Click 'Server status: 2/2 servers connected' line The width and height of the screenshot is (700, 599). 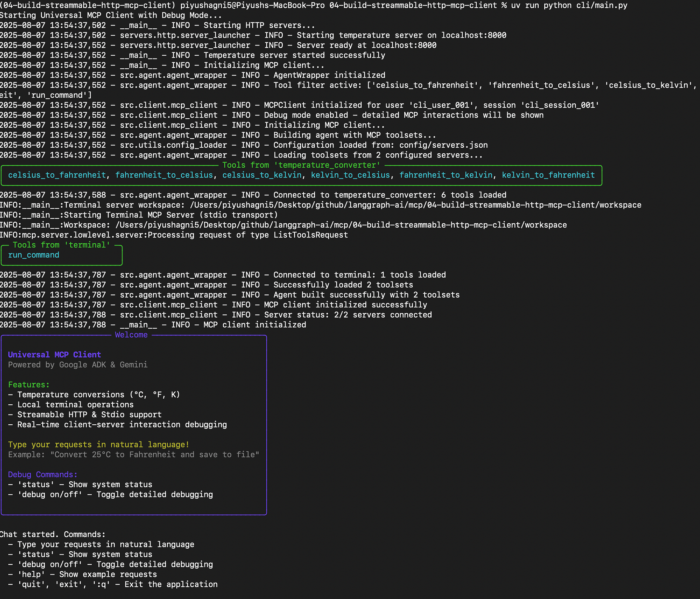coord(348,315)
